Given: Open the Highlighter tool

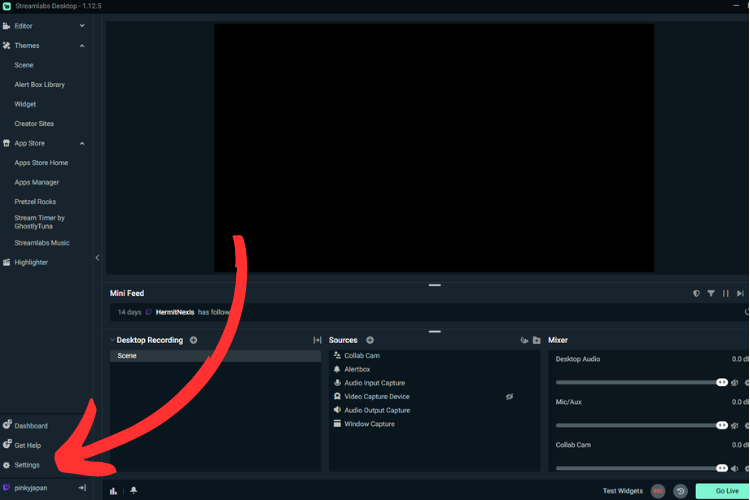Looking at the screenshot, I should coord(31,262).
